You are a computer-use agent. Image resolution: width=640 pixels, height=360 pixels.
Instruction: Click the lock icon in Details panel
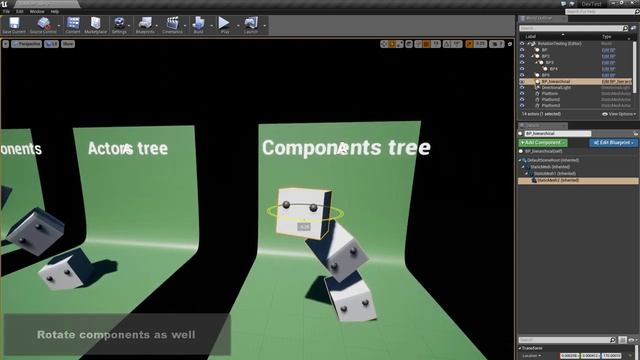click(x=636, y=133)
